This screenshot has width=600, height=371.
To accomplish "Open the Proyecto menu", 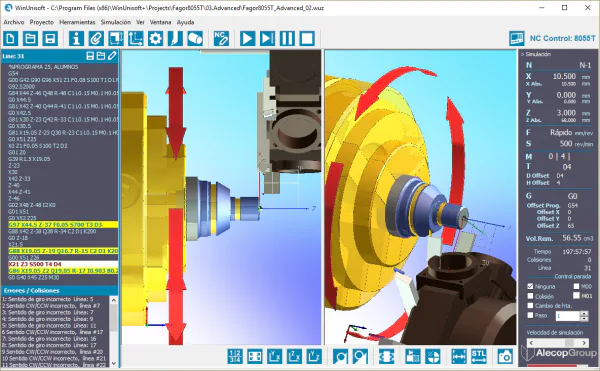I will [42, 22].
